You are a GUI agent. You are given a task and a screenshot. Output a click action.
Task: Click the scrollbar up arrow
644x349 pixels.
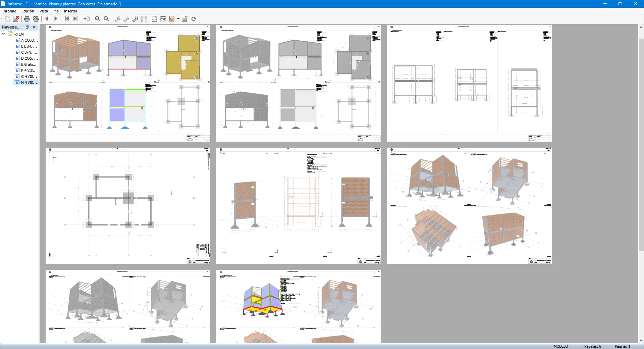click(x=641, y=27)
